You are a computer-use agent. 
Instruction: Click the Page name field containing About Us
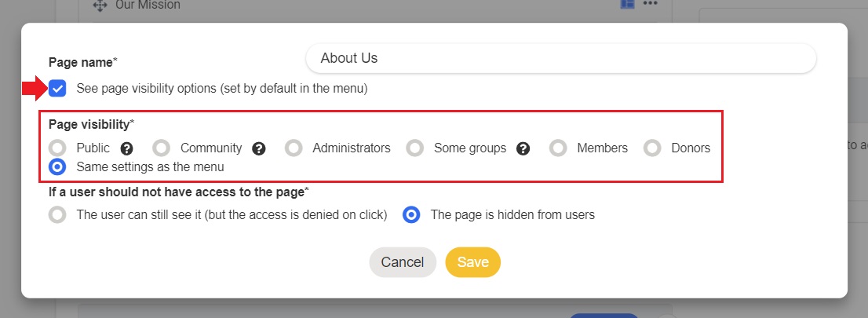[x=560, y=58]
